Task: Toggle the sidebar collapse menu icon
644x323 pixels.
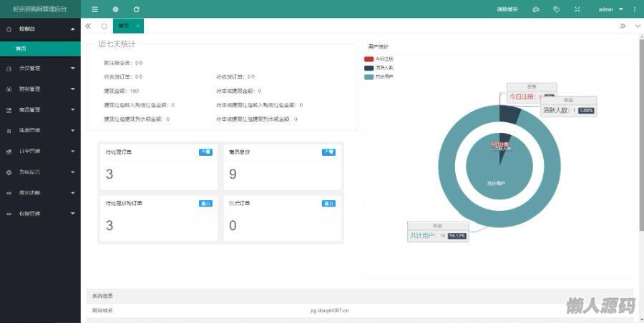Action: point(95,9)
